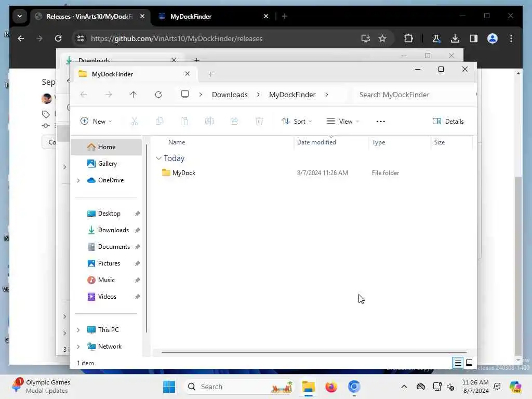This screenshot has width=532, height=399.
Task: Open the Sort dropdown
Action: click(297, 121)
